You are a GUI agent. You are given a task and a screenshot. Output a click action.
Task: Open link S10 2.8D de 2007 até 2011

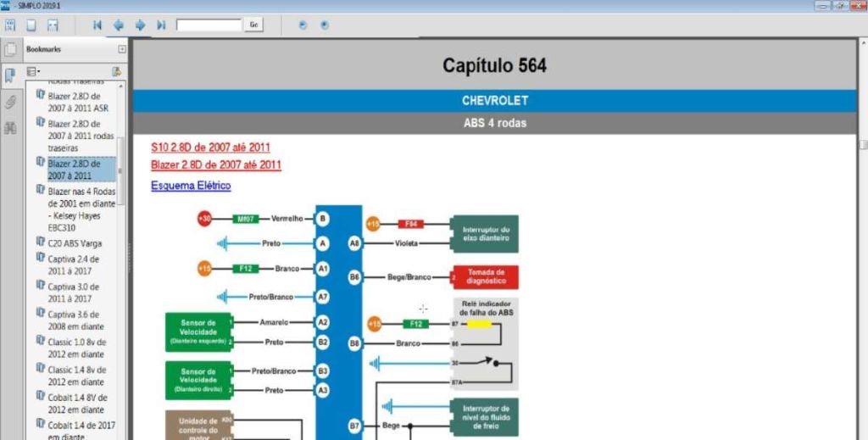210,148
